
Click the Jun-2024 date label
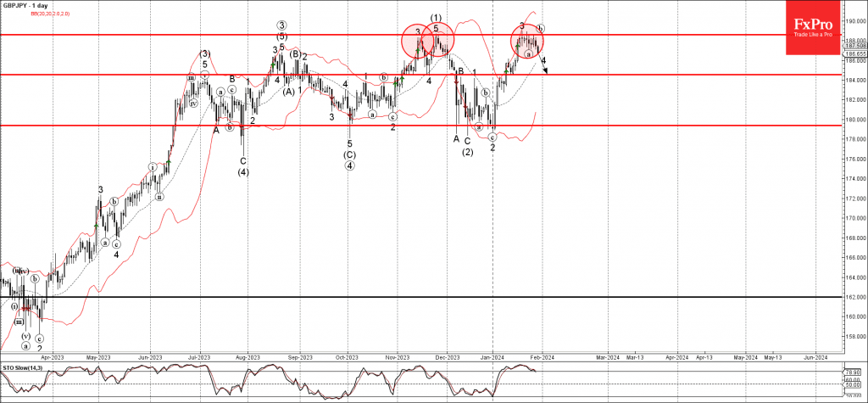tap(816, 358)
